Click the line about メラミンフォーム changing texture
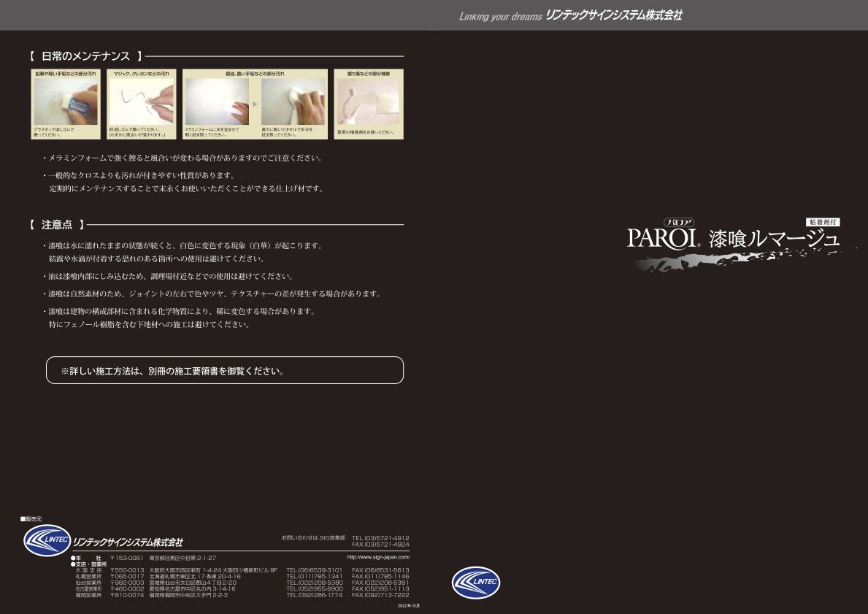Image resolution: width=868 pixels, height=614 pixels. point(182,158)
